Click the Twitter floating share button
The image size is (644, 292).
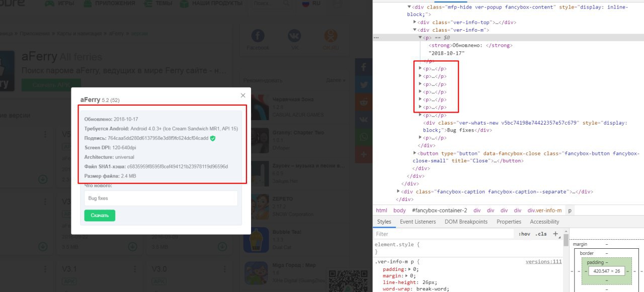363,84
